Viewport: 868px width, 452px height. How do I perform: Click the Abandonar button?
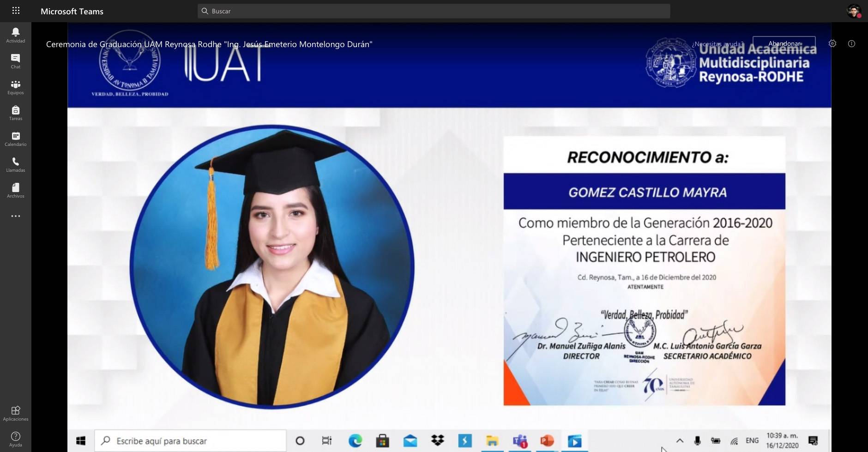click(x=784, y=44)
